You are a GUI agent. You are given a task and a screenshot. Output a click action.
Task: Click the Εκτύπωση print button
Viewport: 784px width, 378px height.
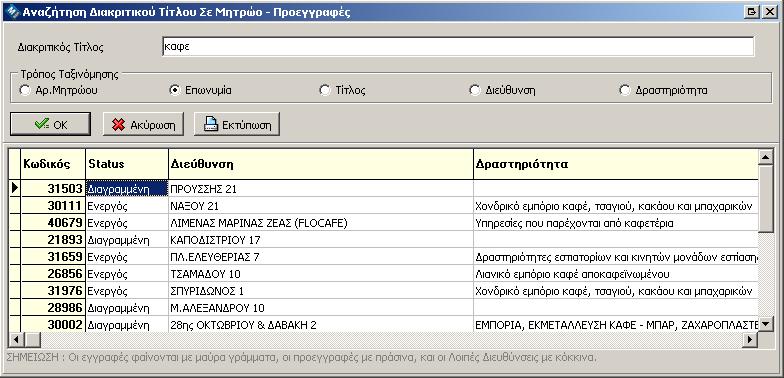tap(236, 124)
